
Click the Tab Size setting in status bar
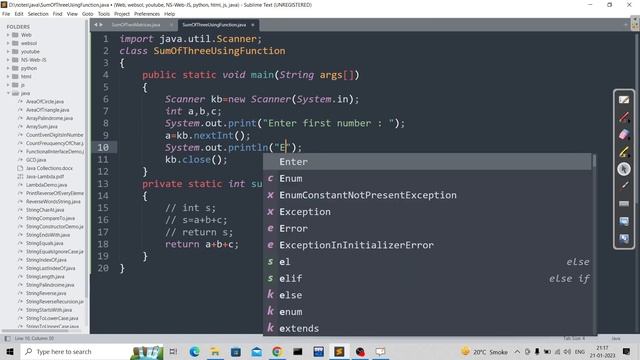(574, 338)
